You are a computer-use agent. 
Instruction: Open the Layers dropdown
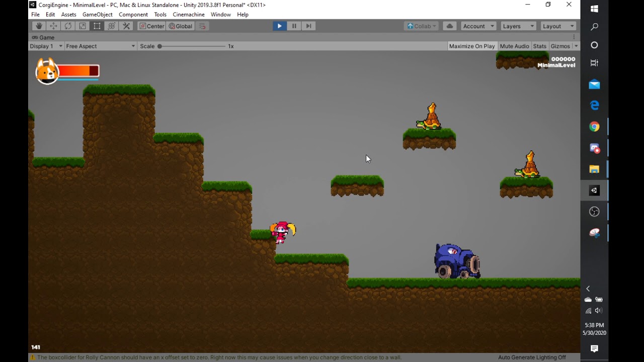518,26
